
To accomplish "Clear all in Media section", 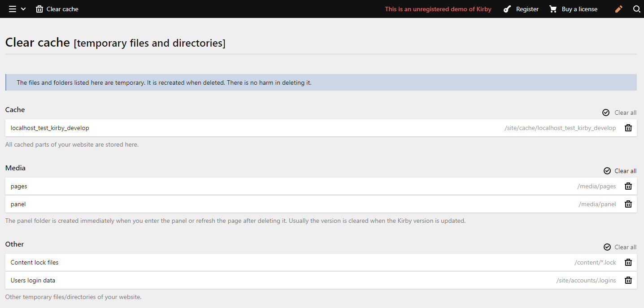I will pos(620,171).
